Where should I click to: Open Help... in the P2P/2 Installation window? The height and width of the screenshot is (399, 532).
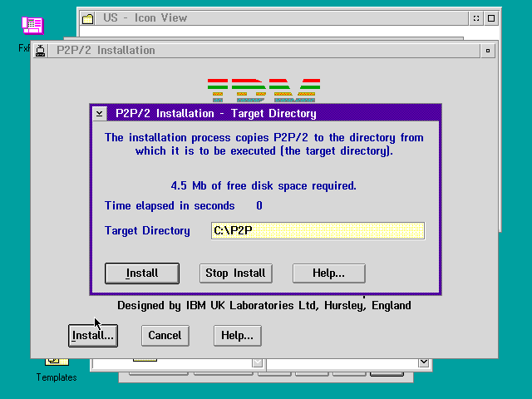pyautogui.click(x=237, y=336)
